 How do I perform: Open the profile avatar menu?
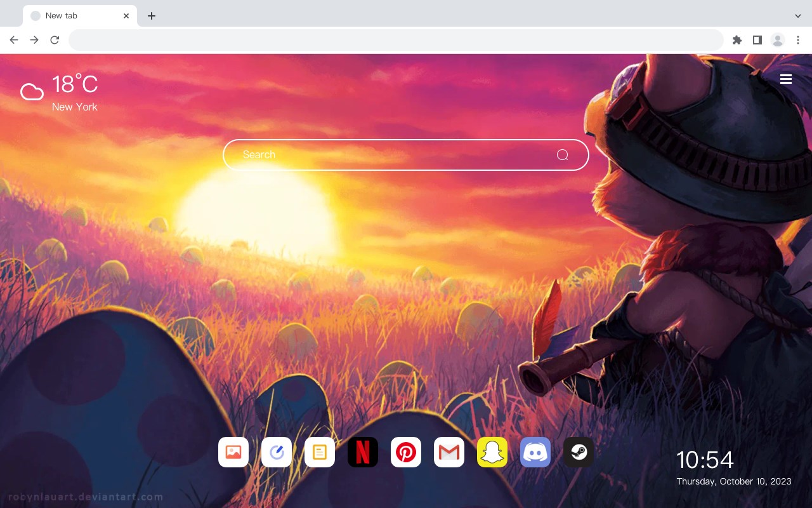pos(778,40)
